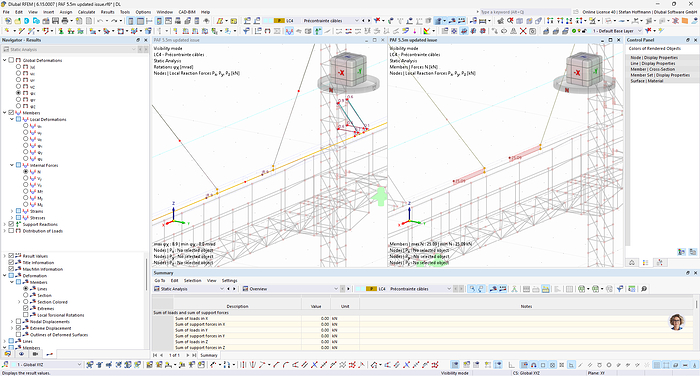Toggle the Extremes checkbox under Deformation
Screen dimensions: 700x376
coord(25,308)
